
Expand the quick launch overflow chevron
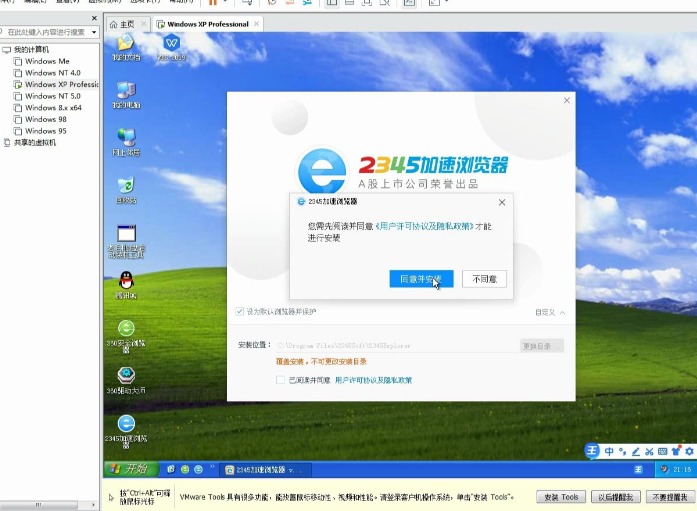click(x=212, y=467)
